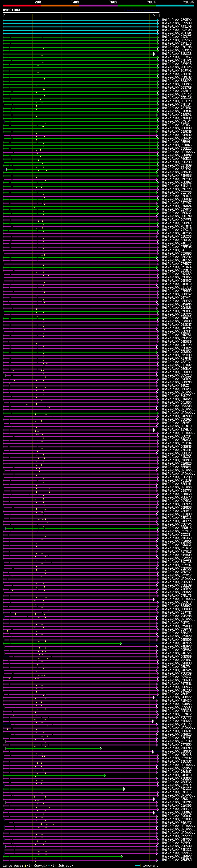Select hit label UniRef100_B1MDG6
This screenshot has width=197, height=868.
pyautogui.click(x=177, y=751)
